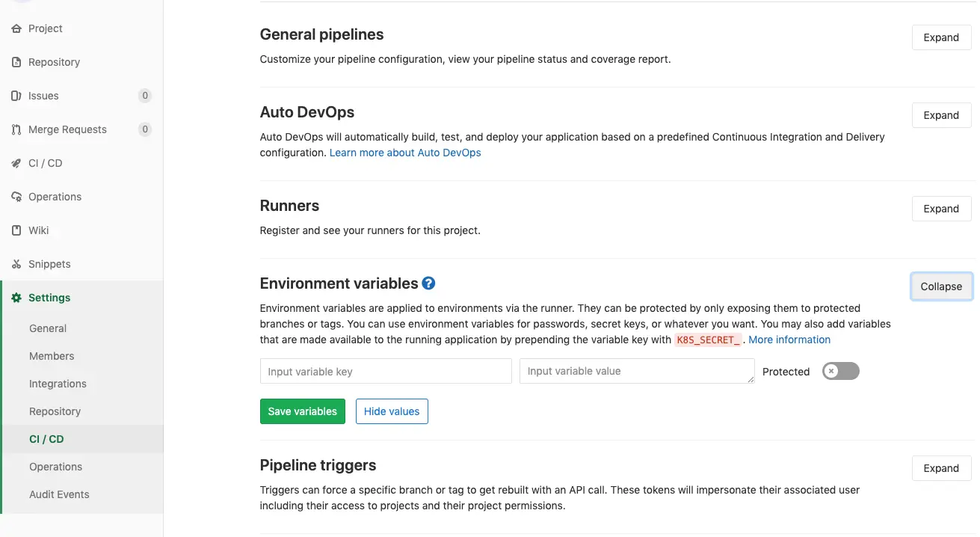Open the Members settings submenu item
The width and height of the screenshot is (980, 537).
tap(52, 356)
